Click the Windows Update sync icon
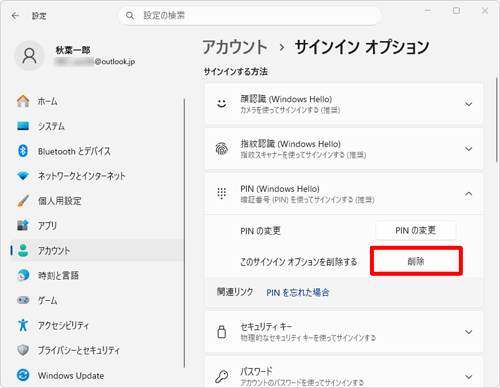Screen dimensions: 500x388 click(x=23, y=375)
